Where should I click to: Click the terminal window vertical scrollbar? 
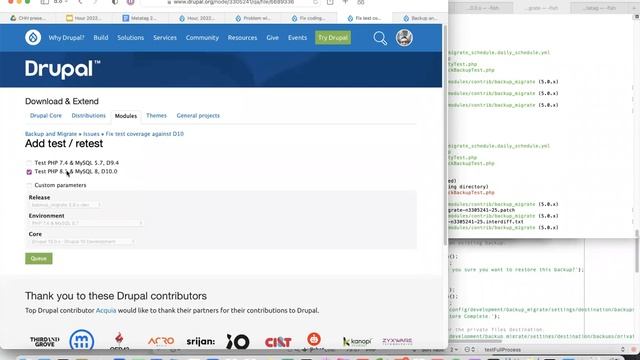637,233
